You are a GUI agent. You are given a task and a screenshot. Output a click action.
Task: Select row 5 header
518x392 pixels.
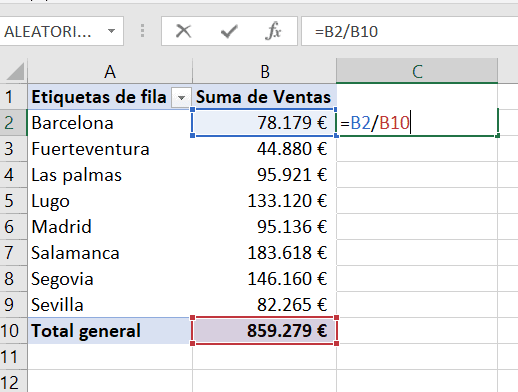point(13,201)
